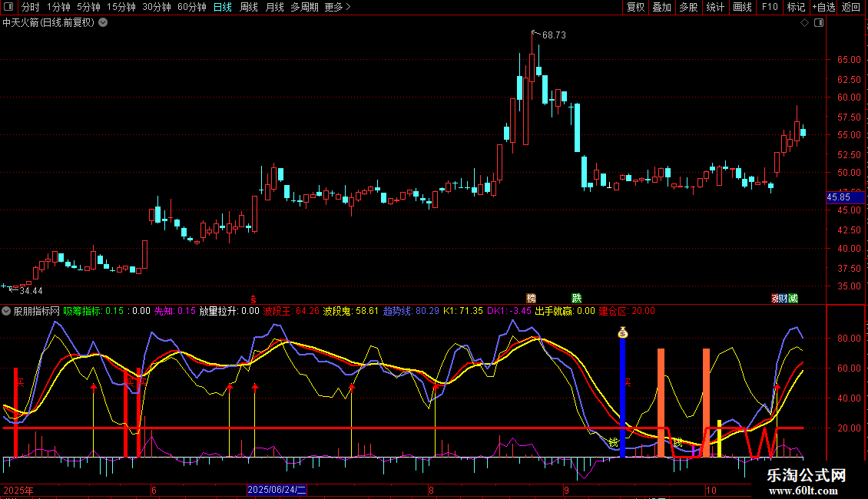Click the 先知: 0.15 indicator label
This screenshot has width=868, height=499.
(175, 311)
